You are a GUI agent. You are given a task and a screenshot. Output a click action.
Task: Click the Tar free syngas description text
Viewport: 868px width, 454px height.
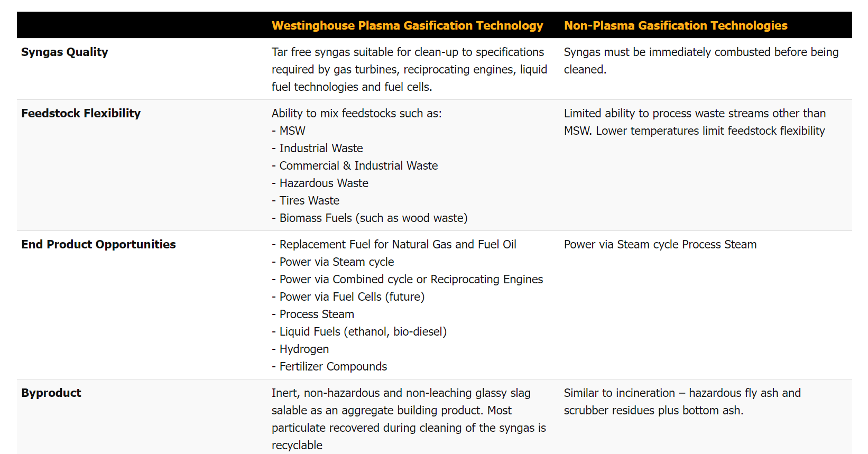pos(409,69)
